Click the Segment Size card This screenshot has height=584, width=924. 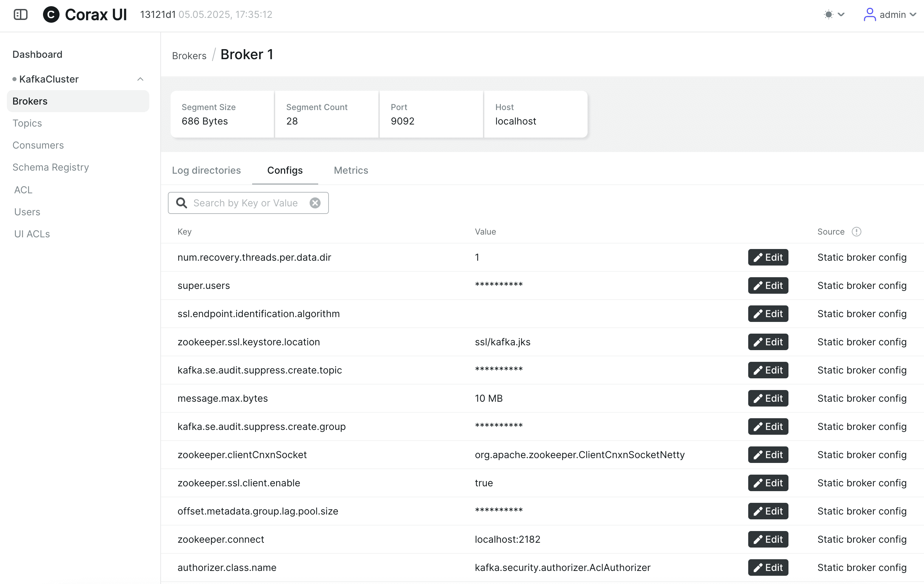[x=223, y=114]
